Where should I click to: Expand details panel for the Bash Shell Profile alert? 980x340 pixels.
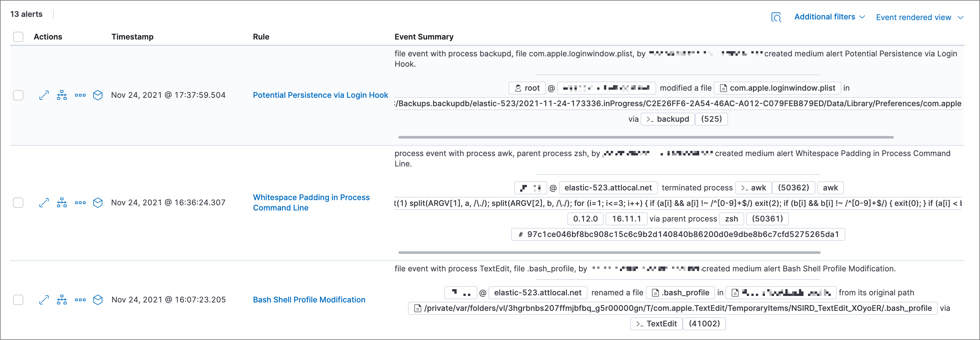click(43, 300)
